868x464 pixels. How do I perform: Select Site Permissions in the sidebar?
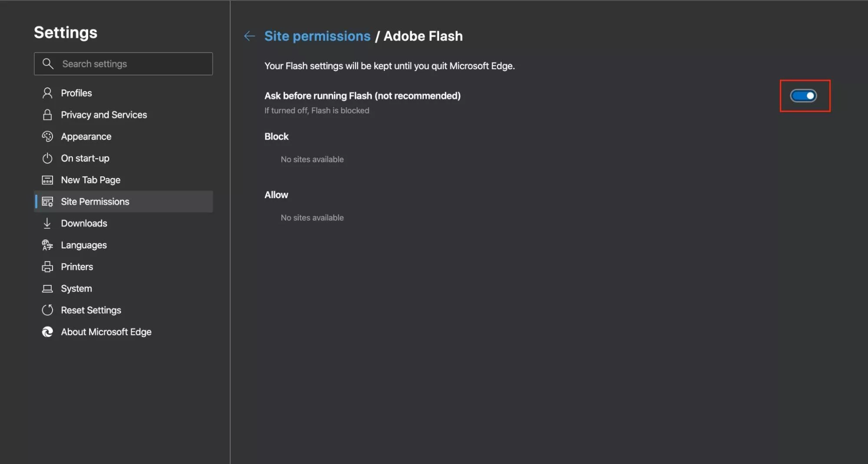(95, 202)
